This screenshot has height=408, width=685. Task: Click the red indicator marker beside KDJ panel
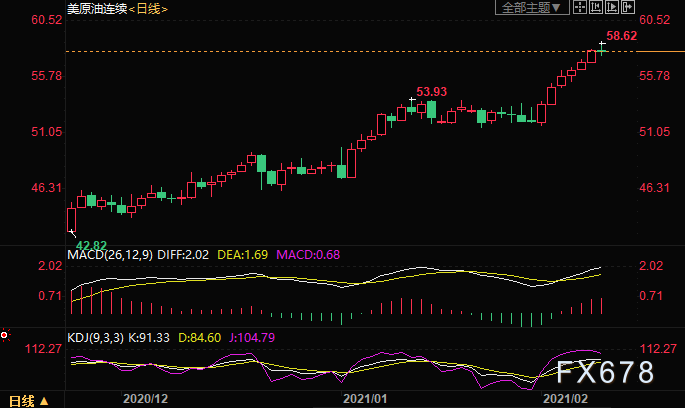(x=4, y=335)
